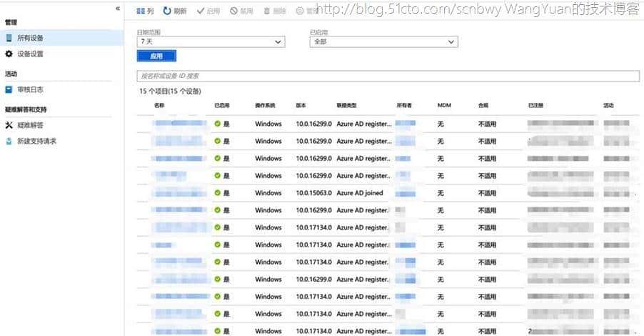The height and width of the screenshot is (336, 644).
Task: Sort by the 联接类型 column header
Action: tap(347, 105)
